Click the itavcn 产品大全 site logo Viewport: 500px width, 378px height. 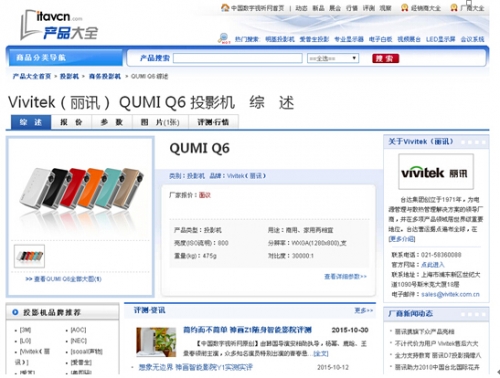tap(59, 25)
